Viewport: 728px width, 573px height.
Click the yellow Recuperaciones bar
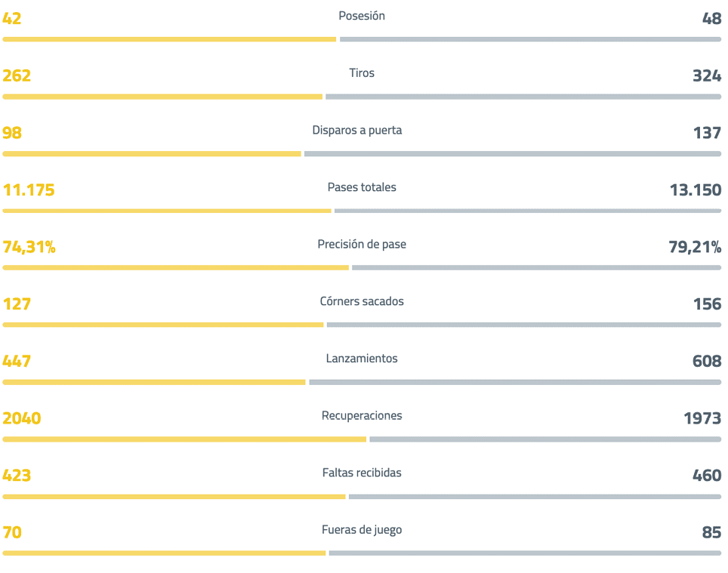click(184, 439)
